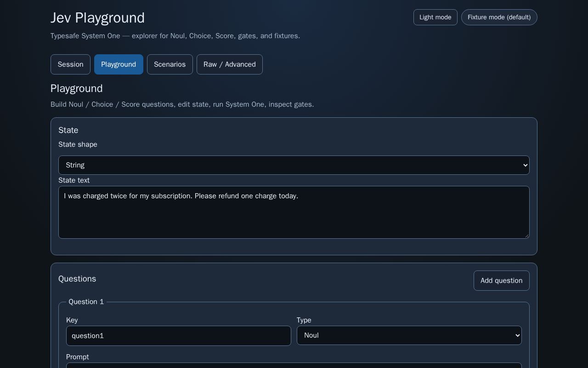Viewport: 588px width, 368px height.
Task: Switch to Light mode
Action: point(435,17)
